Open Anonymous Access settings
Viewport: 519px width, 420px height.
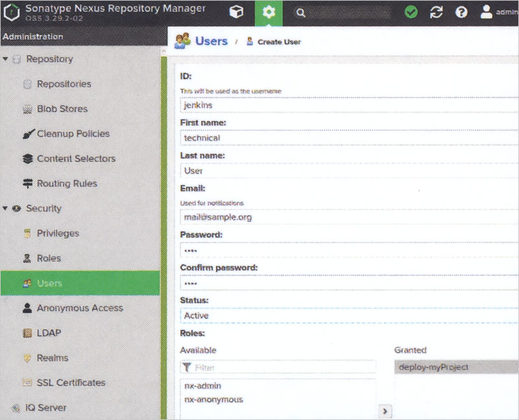pos(80,308)
